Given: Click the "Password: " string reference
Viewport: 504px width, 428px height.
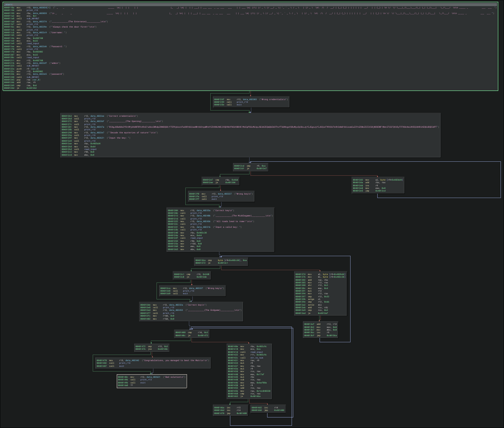Looking at the screenshot, I should point(58,46).
